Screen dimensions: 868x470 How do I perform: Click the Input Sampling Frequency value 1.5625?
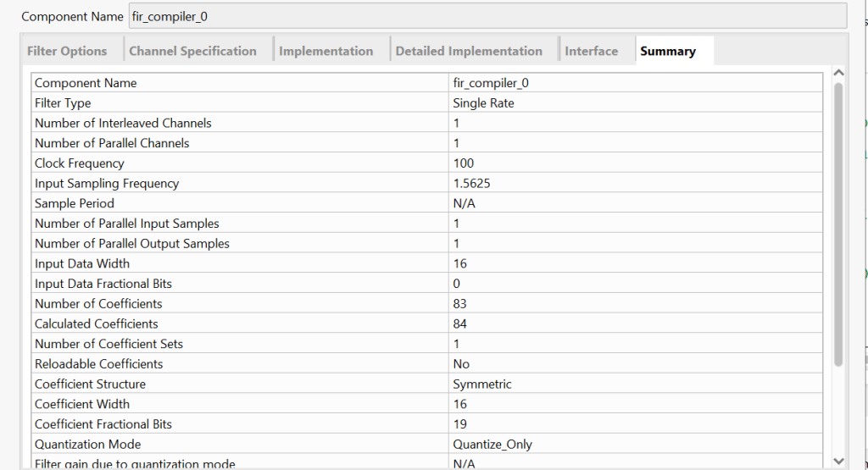471,184
